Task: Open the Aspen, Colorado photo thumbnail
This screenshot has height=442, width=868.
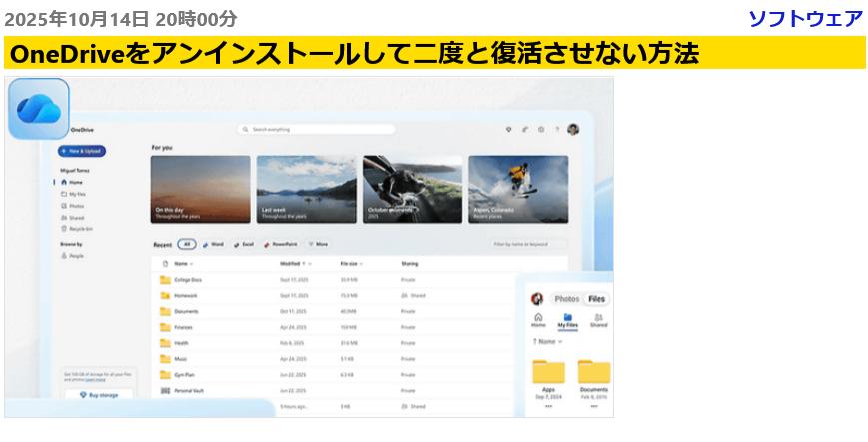Action: pyautogui.click(x=518, y=189)
